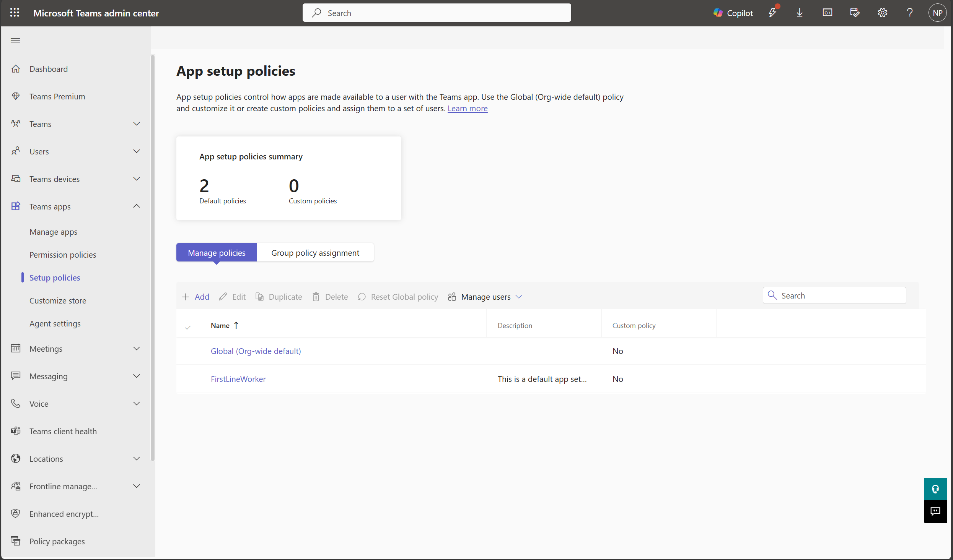Click the help question mark icon

910,13
